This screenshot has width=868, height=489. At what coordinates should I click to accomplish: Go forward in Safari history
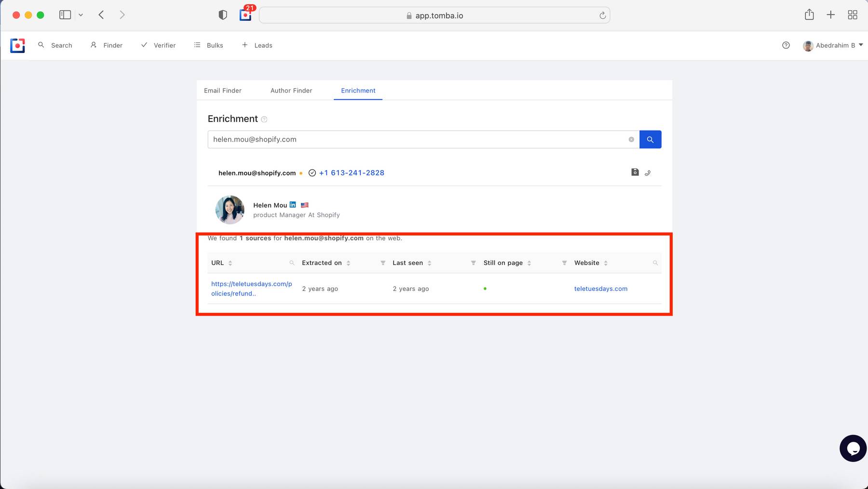click(x=122, y=15)
